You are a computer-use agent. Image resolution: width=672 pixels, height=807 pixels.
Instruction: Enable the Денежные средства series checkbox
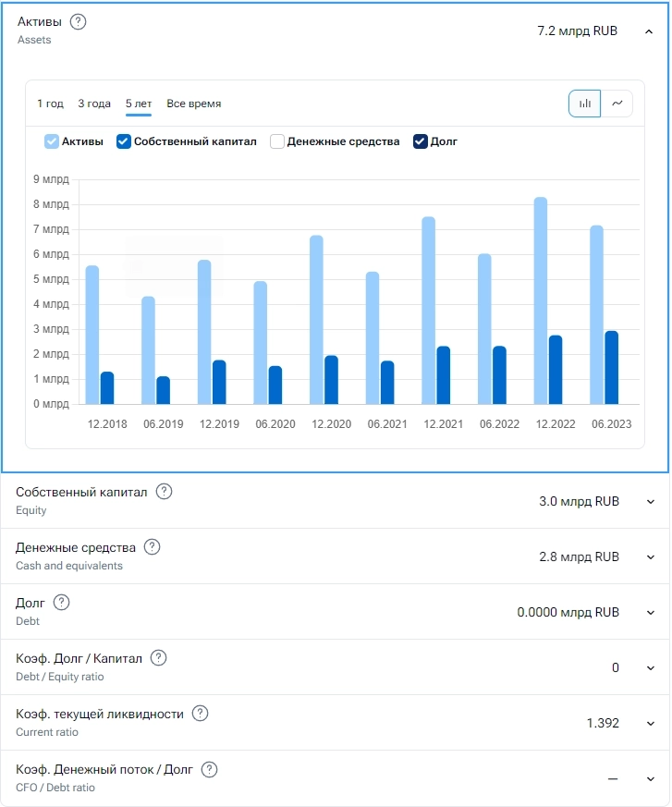pyautogui.click(x=276, y=141)
